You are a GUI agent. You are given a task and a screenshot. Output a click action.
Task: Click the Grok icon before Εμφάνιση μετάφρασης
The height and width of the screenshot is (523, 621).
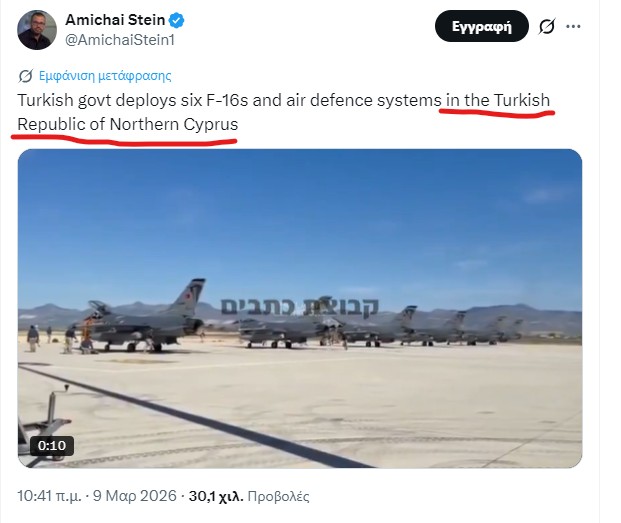coord(26,76)
